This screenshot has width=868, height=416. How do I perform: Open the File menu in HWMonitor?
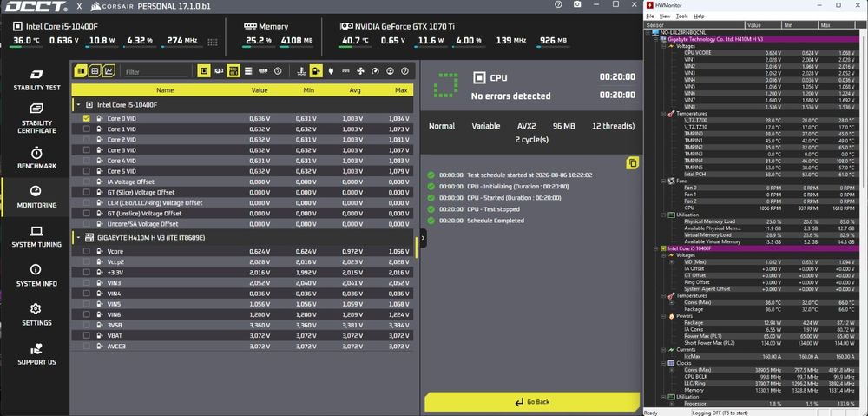(x=650, y=17)
